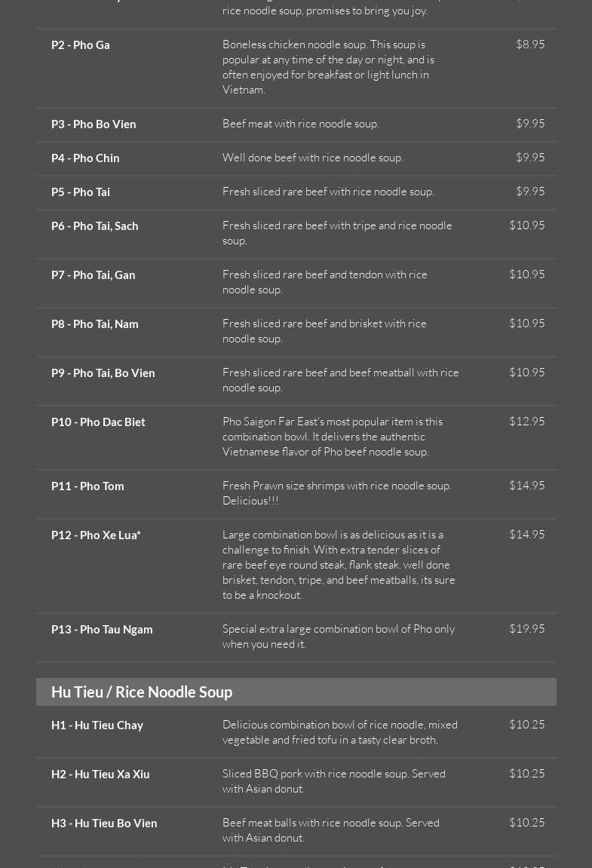Viewport: 592px width, 868px height.
Task: Select the P3 - Pho Bo Vien item
Action: point(94,124)
